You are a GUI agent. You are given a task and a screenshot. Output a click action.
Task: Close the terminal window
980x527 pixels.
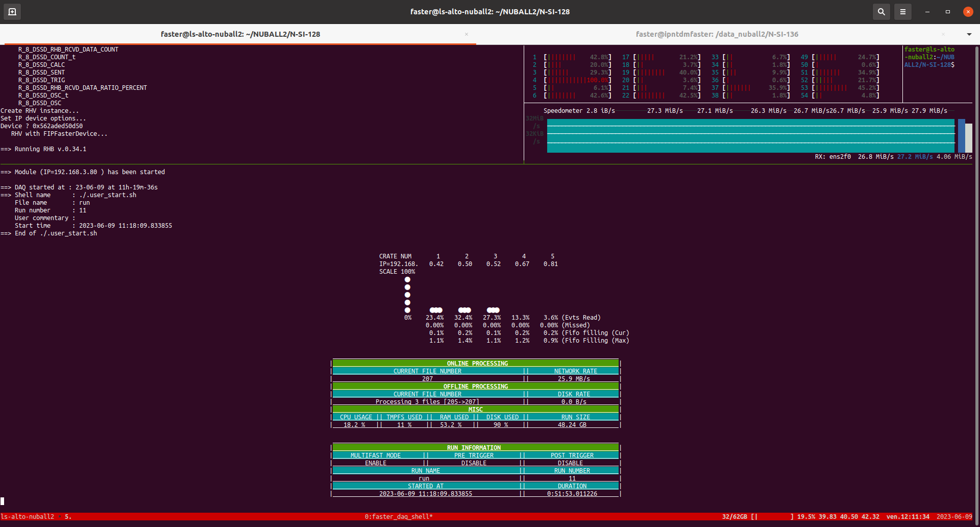click(x=968, y=11)
